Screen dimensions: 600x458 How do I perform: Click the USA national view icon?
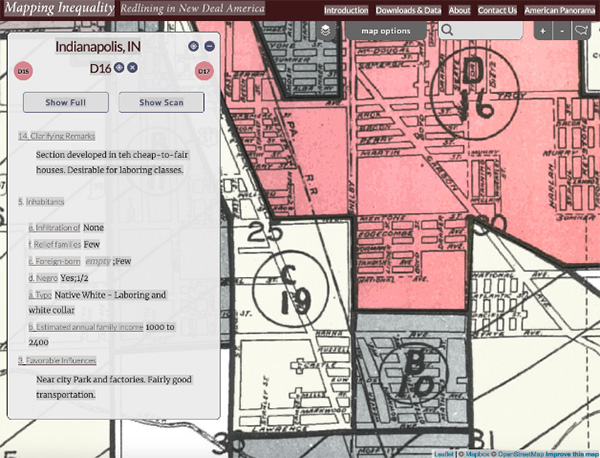581,31
